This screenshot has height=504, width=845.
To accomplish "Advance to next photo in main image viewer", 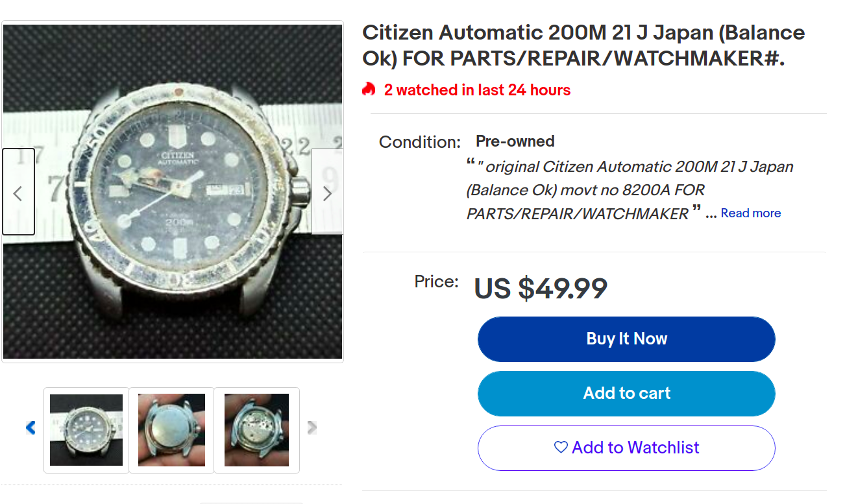I will (x=327, y=193).
